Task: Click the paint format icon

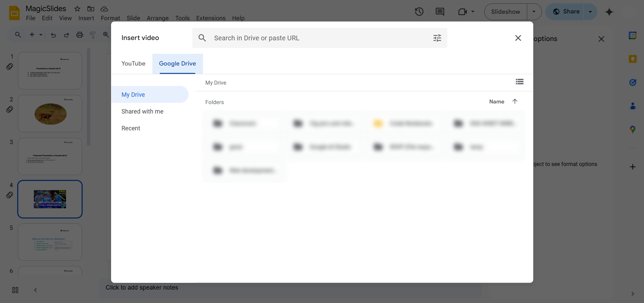Action: pos(93,35)
